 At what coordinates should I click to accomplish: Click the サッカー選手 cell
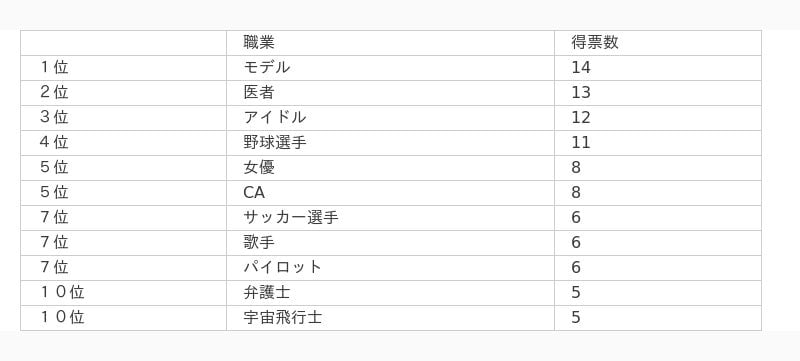(390, 218)
